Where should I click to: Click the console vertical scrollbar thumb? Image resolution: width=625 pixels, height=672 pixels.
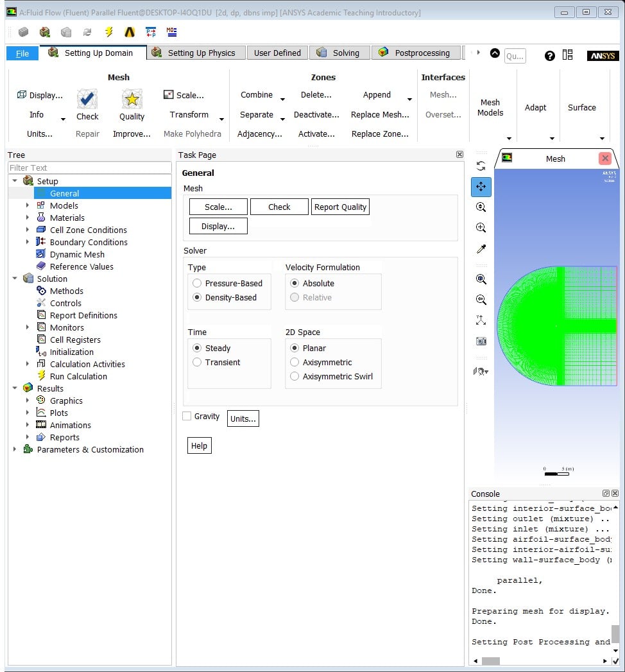click(615, 633)
